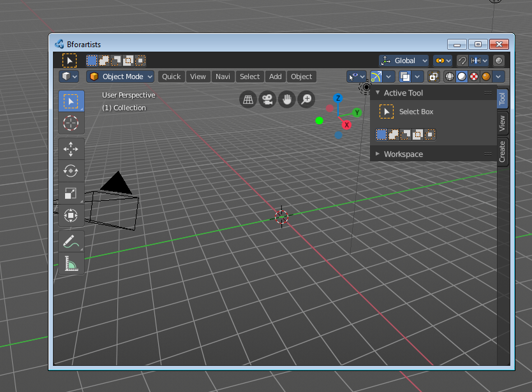Select the Select Box tool in left toolbar
The image size is (532, 392).
pyautogui.click(x=71, y=101)
